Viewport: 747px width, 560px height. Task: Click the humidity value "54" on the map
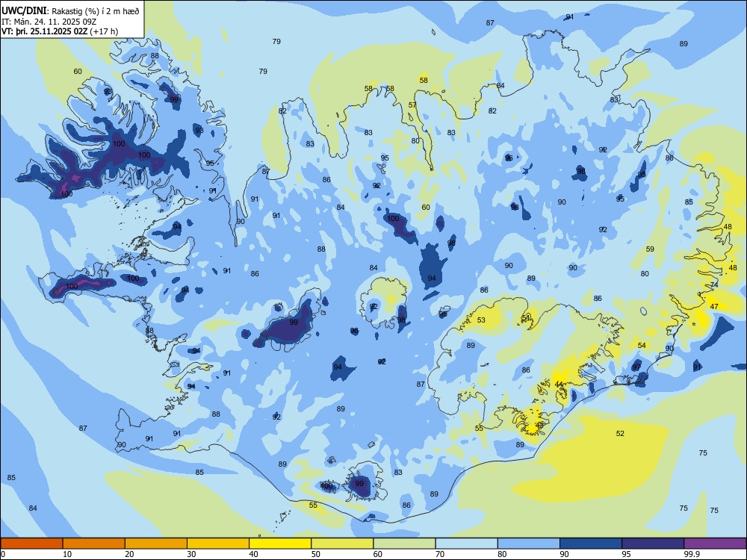(642, 345)
